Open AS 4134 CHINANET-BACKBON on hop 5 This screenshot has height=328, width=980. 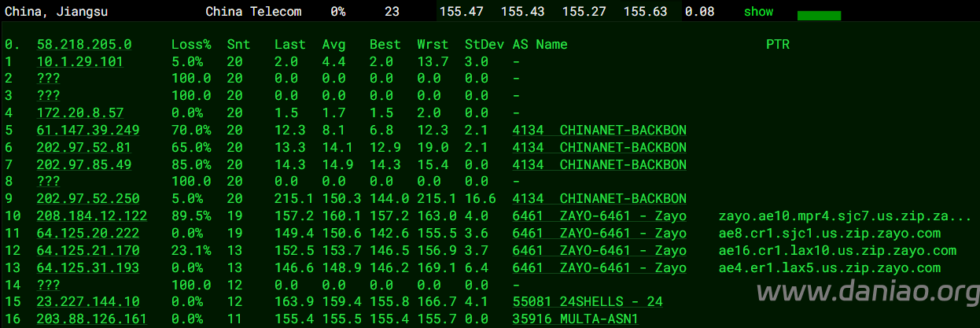(599, 131)
